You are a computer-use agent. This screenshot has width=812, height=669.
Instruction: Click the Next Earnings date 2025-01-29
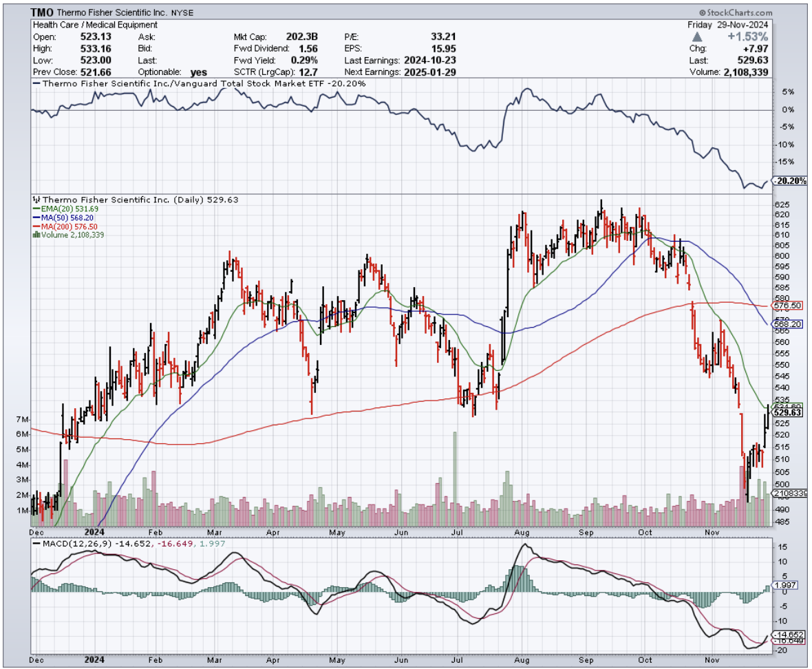429,72
